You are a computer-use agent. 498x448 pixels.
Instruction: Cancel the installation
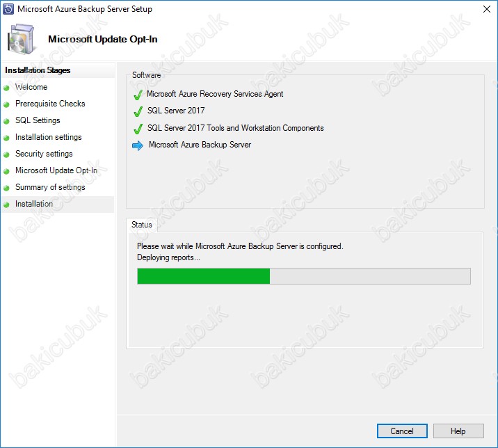point(402,431)
